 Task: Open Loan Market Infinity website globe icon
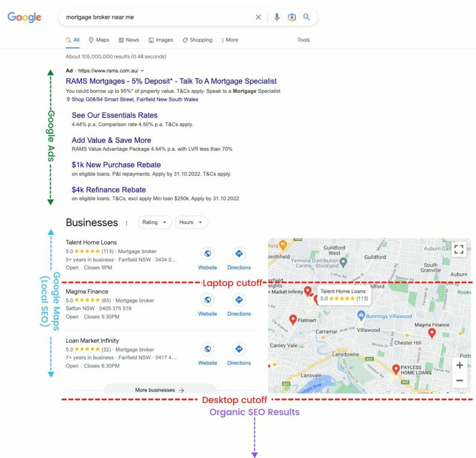coord(208,349)
